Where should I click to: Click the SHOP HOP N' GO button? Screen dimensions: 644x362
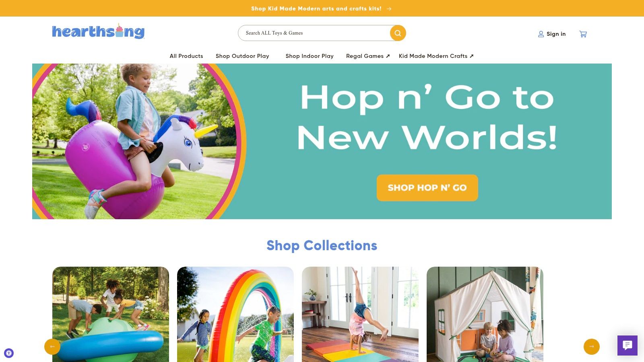pyautogui.click(x=427, y=188)
